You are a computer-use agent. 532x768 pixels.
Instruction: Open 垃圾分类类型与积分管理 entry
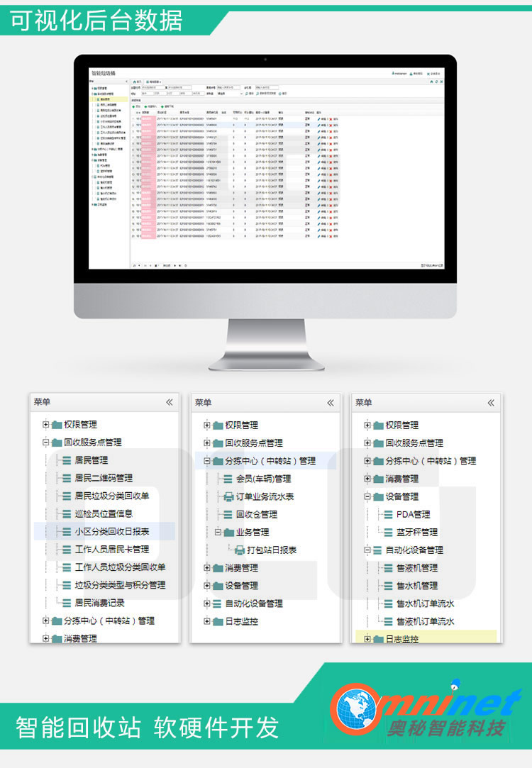[x=120, y=585]
